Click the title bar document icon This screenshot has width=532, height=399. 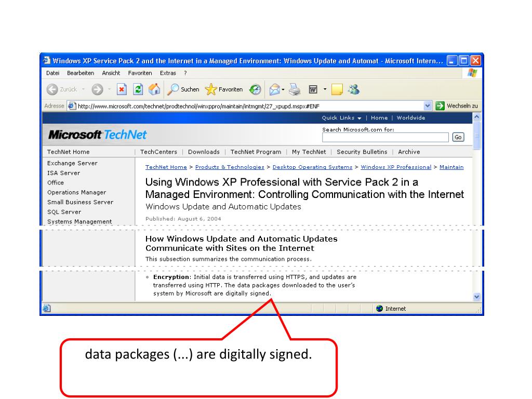pos(46,60)
